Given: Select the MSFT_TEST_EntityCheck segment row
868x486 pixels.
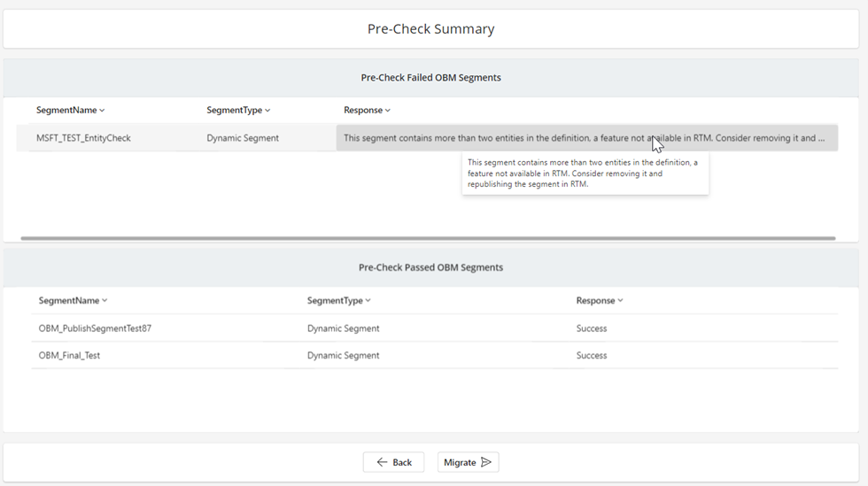Looking at the screenshot, I should click(x=427, y=138).
